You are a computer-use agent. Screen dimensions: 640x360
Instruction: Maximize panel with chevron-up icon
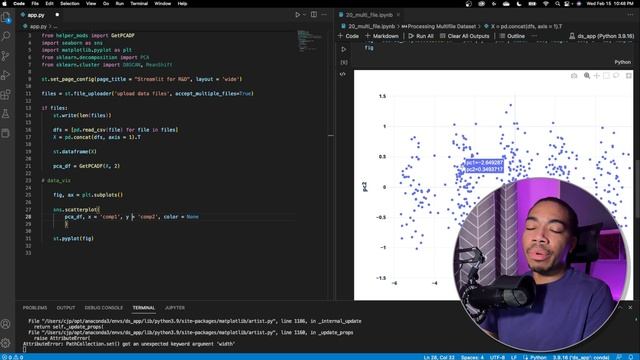[x=620, y=307]
